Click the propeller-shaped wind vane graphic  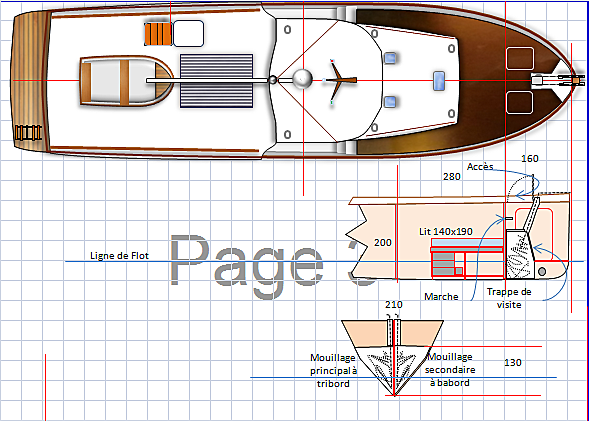(x=339, y=80)
